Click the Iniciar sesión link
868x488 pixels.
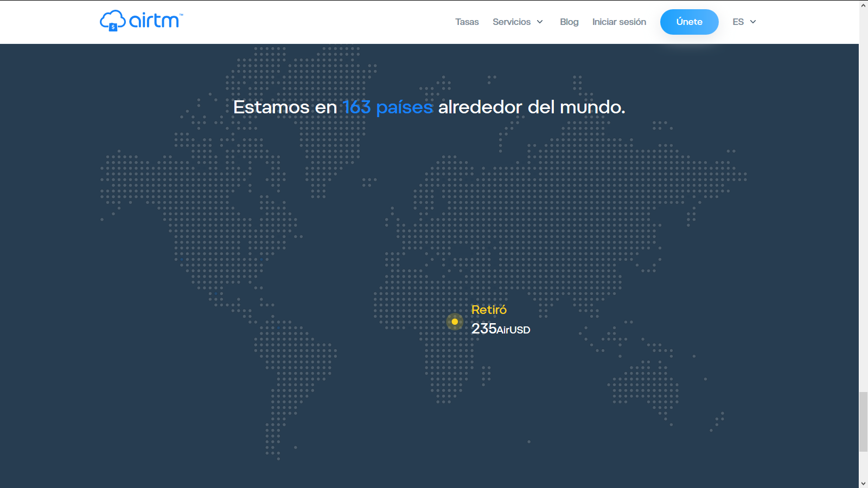coord(619,22)
